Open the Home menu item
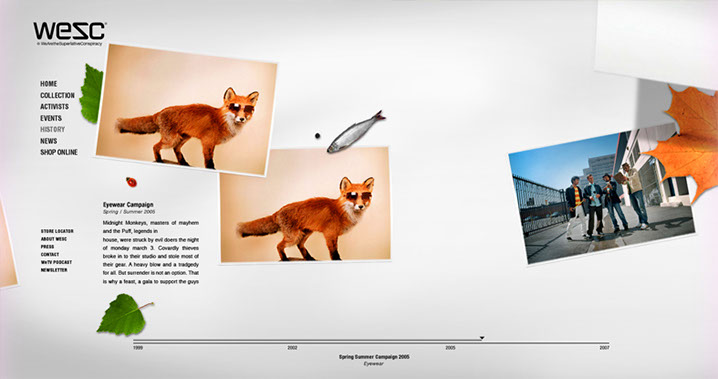718x379 pixels. [x=49, y=84]
